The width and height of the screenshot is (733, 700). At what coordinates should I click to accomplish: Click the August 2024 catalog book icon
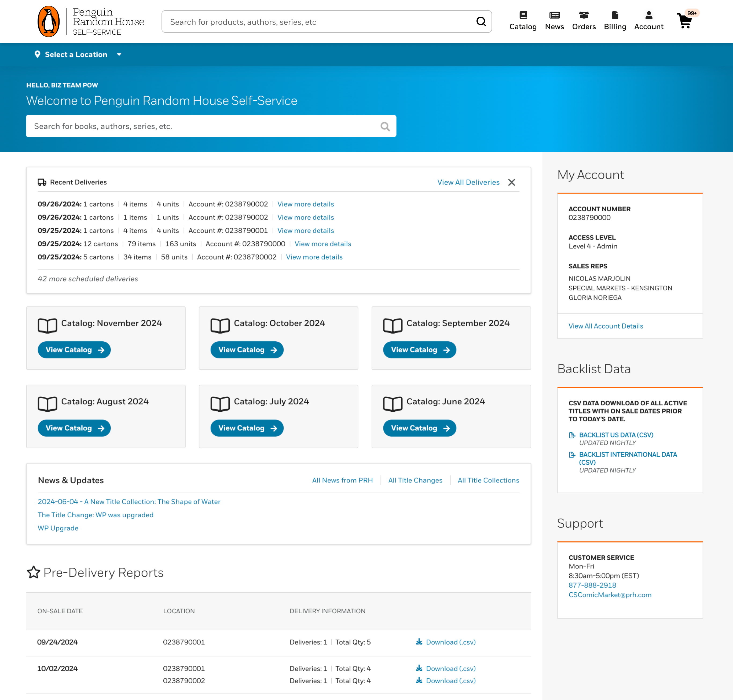click(47, 404)
